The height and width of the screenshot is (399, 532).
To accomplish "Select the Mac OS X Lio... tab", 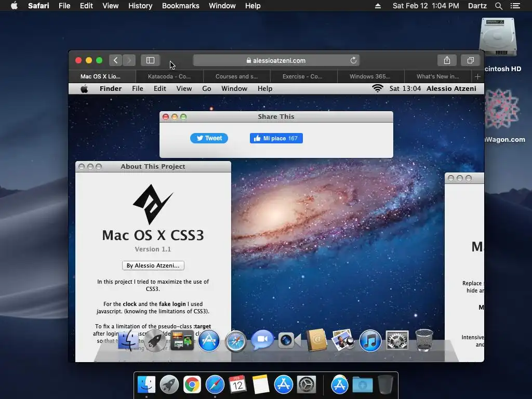I will [x=100, y=77].
